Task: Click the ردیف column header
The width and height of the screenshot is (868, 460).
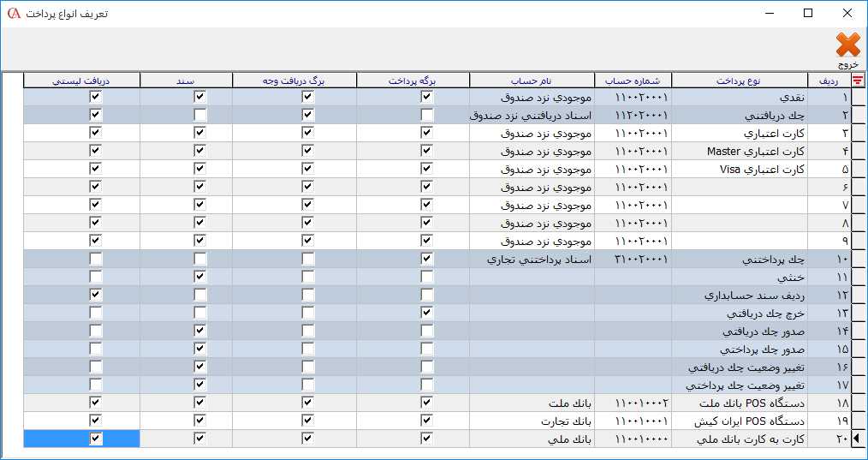Action: click(x=829, y=81)
